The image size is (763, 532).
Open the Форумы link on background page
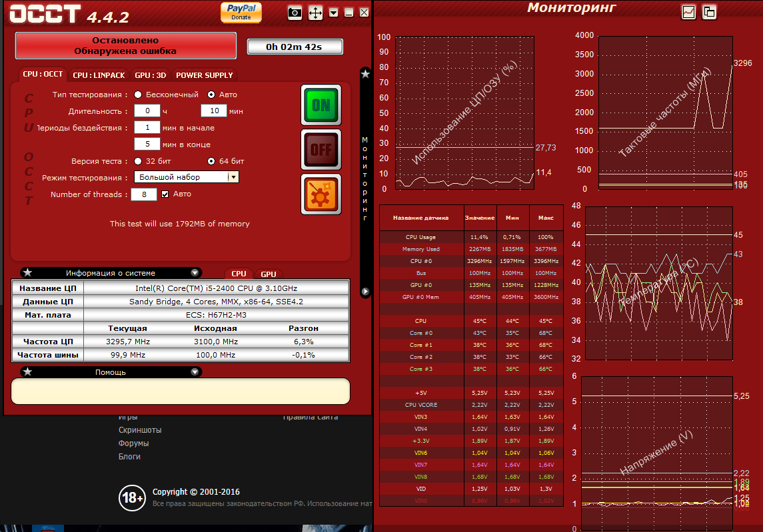[x=133, y=443]
